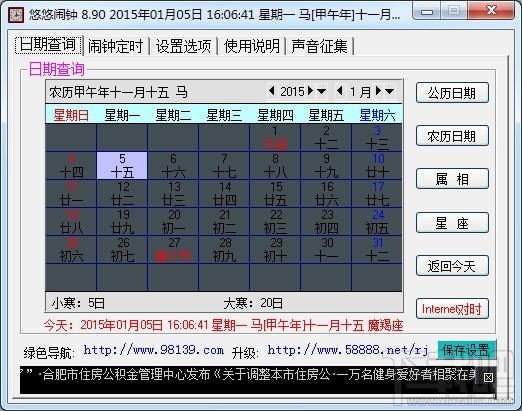Select day 28 初九 in calendar
The height and width of the screenshot is (411, 522).
tap(224, 249)
